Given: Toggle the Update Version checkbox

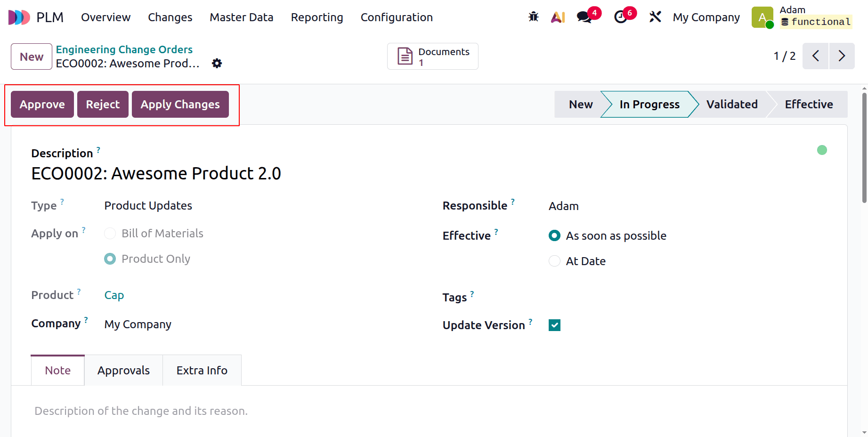Looking at the screenshot, I should (555, 325).
